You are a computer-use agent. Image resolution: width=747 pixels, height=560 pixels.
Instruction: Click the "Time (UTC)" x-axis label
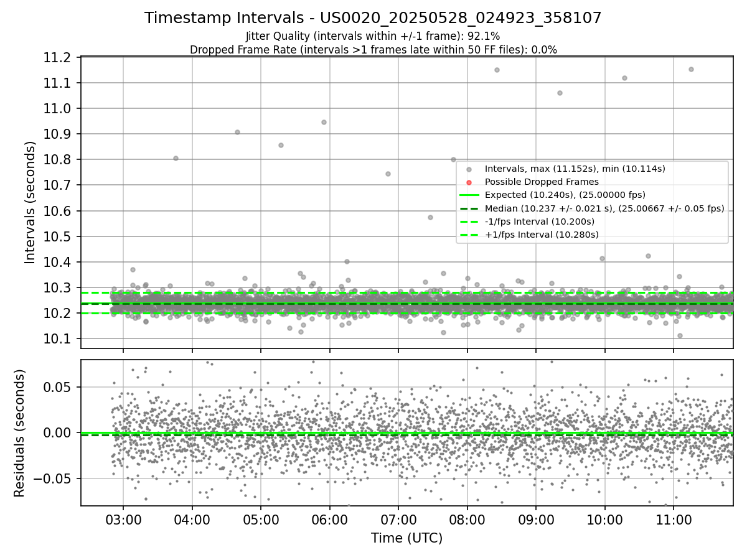pyautogui.click(x=406, y=538)
